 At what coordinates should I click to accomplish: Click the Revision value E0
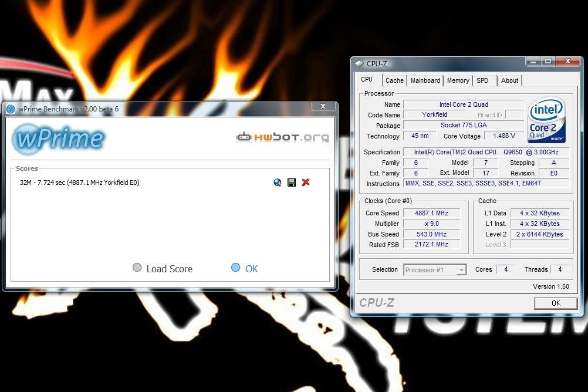pos(554,173)
